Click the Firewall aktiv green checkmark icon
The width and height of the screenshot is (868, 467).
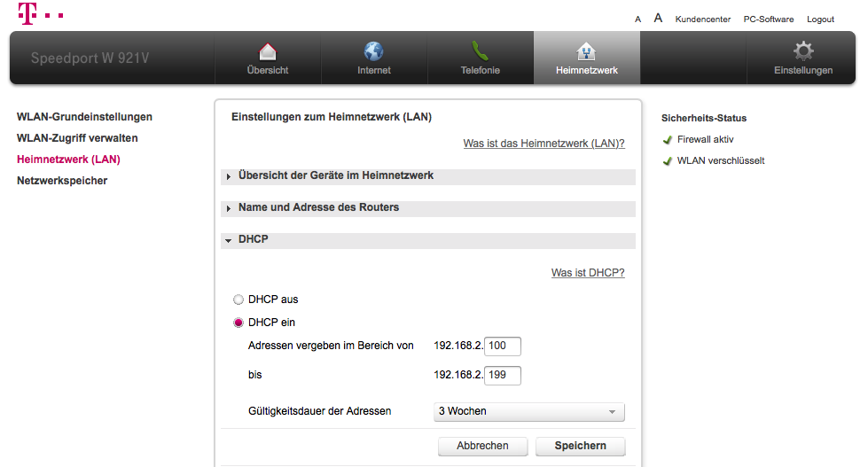click(668, 140)
